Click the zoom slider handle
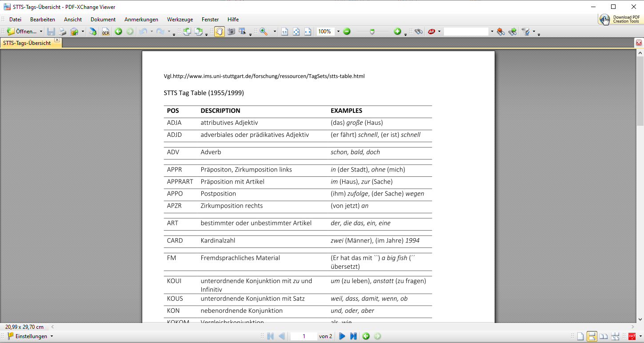Viewport: 644px width, 343px height. (372, 32)
